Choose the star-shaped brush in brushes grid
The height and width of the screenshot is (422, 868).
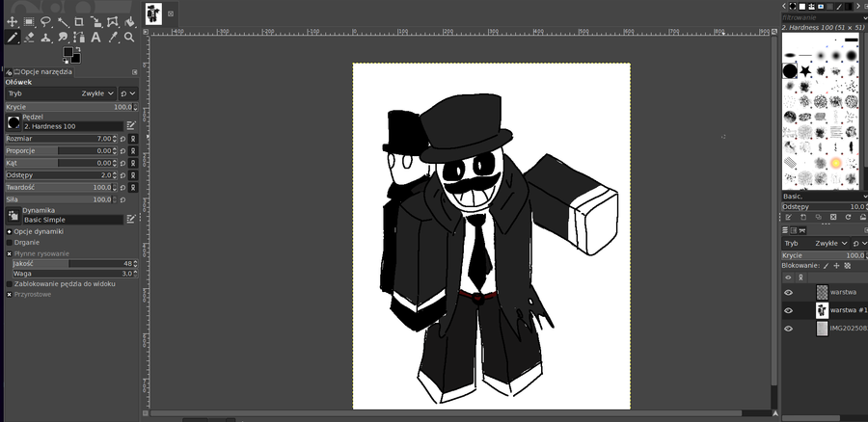pos(805,70)
